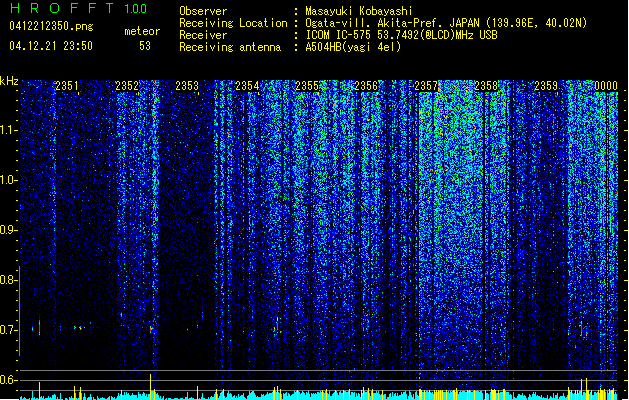Click the HROFFT title text

[62, 8]
